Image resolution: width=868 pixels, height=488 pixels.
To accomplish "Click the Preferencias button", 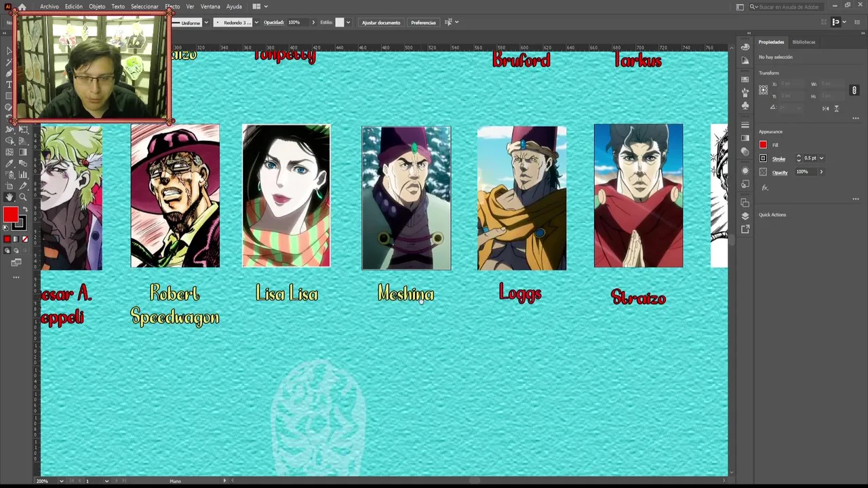I will click(423, 22).
